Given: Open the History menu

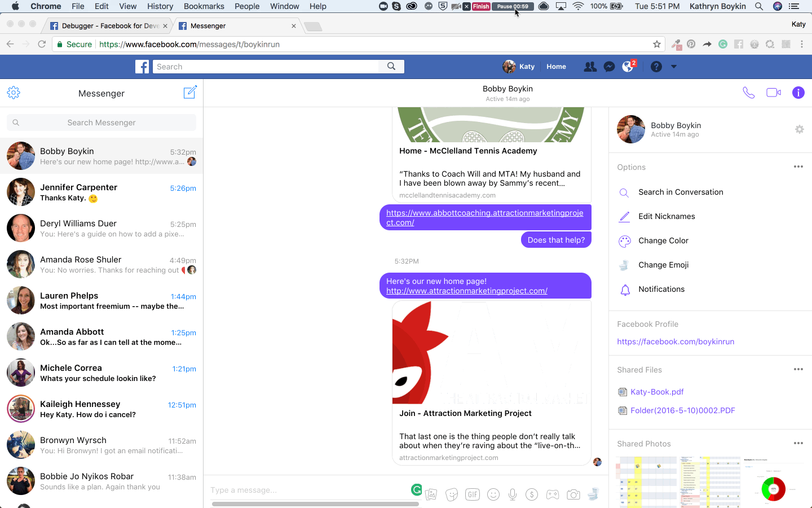Looking at the screenshot, I should pos(160,6).
